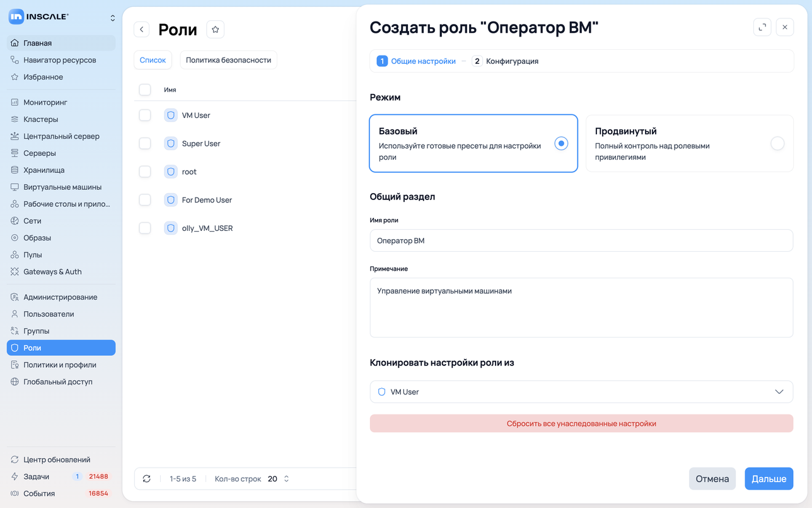Click the Избранное star icon in sidebar

pyautogui.click(x=15, y=77)
